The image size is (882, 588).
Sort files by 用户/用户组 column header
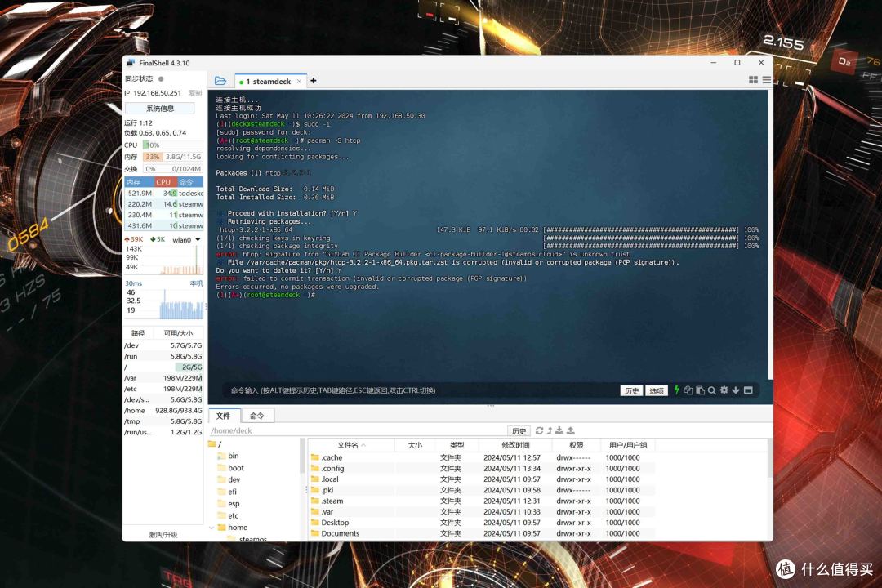[628, 445]
